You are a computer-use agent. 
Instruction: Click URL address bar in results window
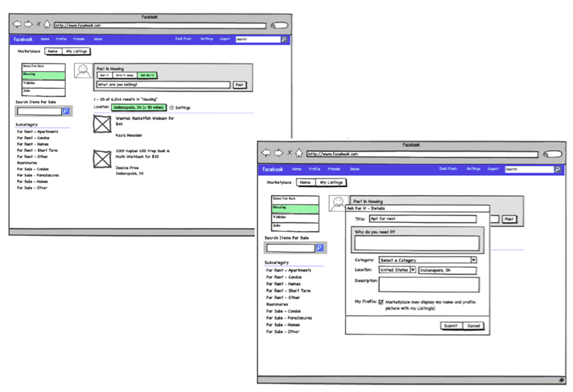[160, 25]
